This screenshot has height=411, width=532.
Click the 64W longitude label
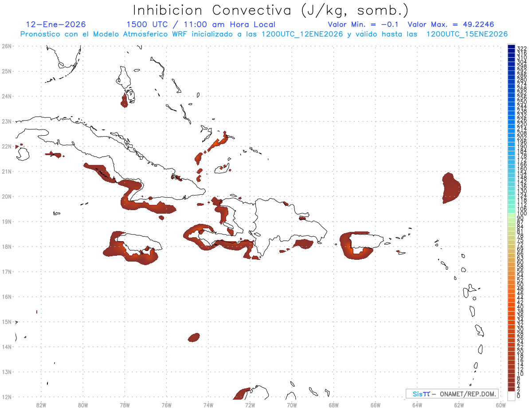coord(417,404)
